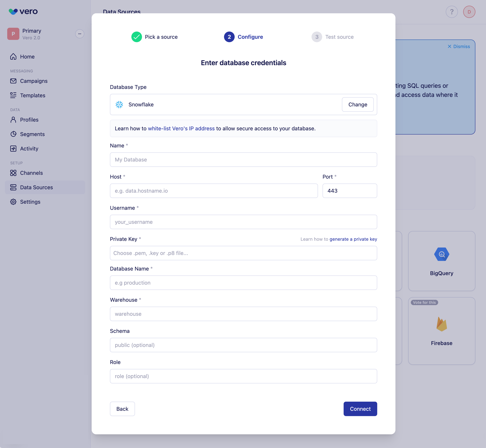486x448 pixels.
Task: Click the Snowflake database icon
Action: 119,104
